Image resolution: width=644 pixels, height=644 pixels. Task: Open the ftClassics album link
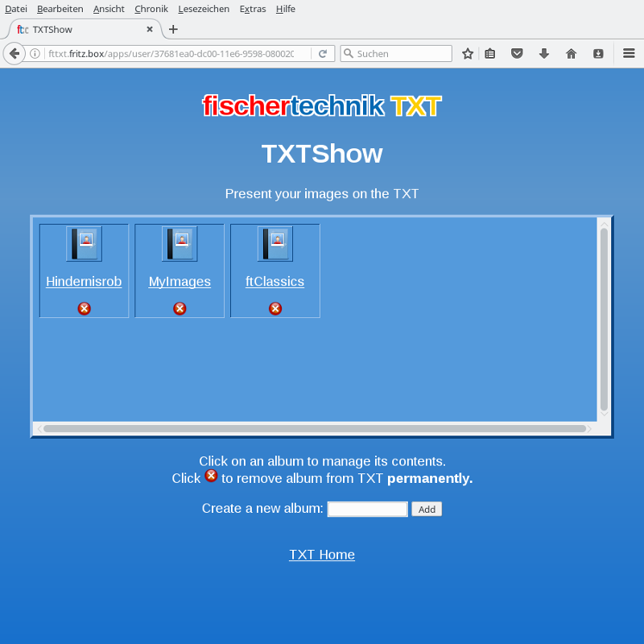(275, 281)
